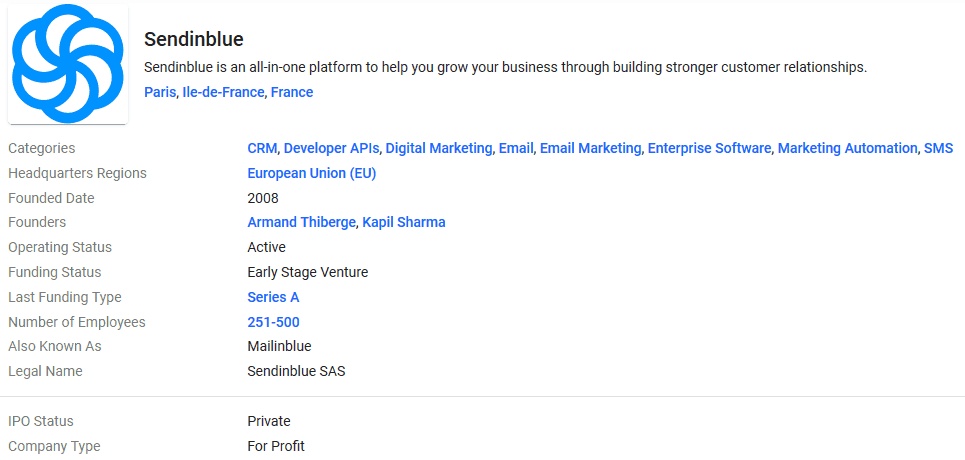The image size is (965, 460).
Task: Open the Paris location link
Action: coord(160,92)
